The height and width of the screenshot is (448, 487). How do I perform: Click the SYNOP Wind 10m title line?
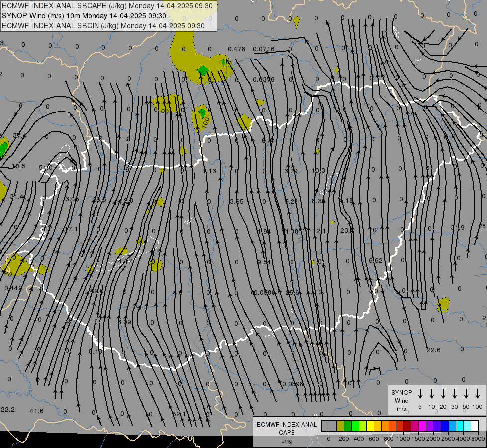pyautogui.click(x=84, y=16)
